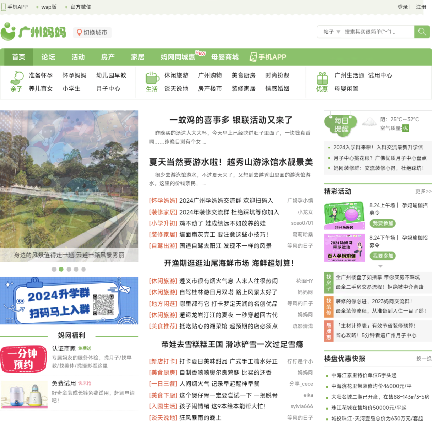This screenshot has width=432, height=432.
Task: Open the 广州购物 subcategory
Action: (210, 75)
